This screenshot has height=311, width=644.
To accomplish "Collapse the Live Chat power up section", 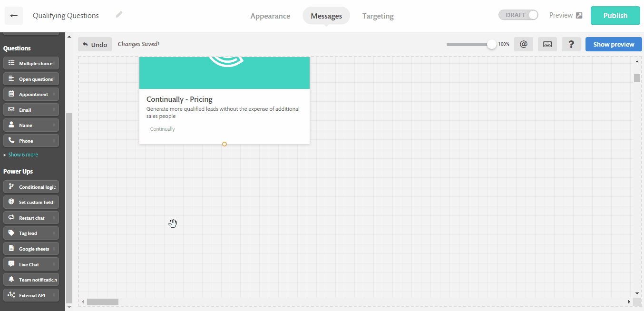I will pos(31,264).
